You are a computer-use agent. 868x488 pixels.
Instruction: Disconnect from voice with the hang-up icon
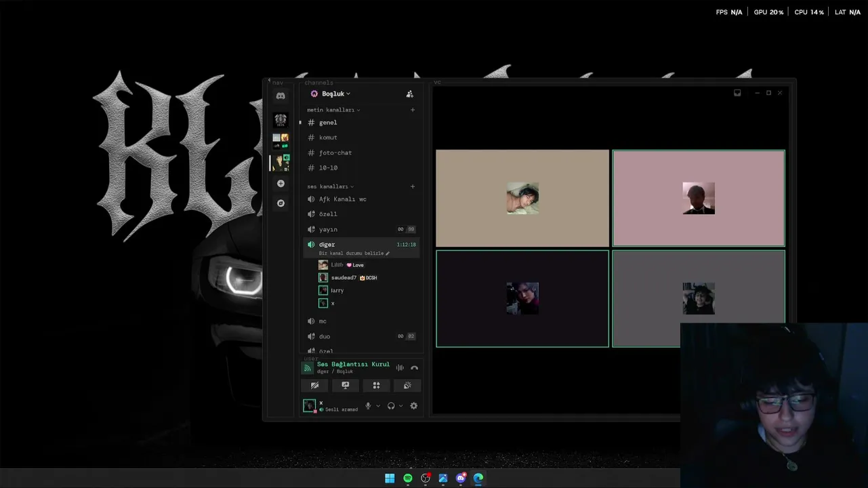point(415,368)
